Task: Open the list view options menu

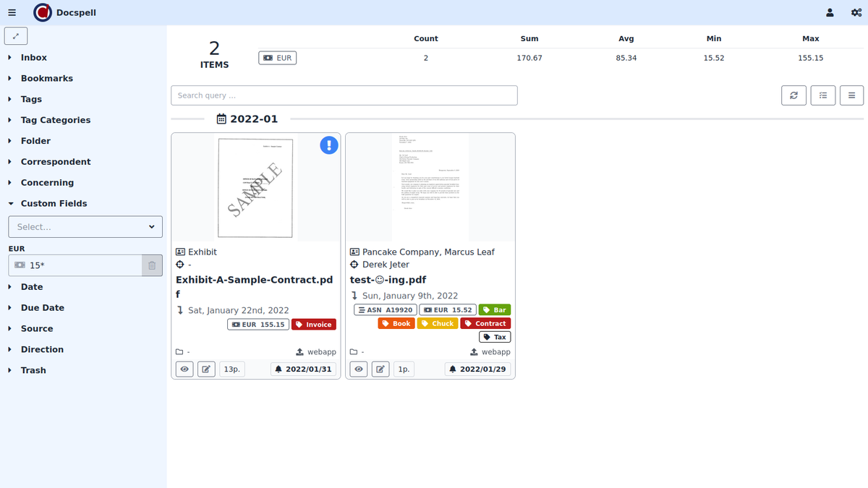Action: tap(851, 95)
